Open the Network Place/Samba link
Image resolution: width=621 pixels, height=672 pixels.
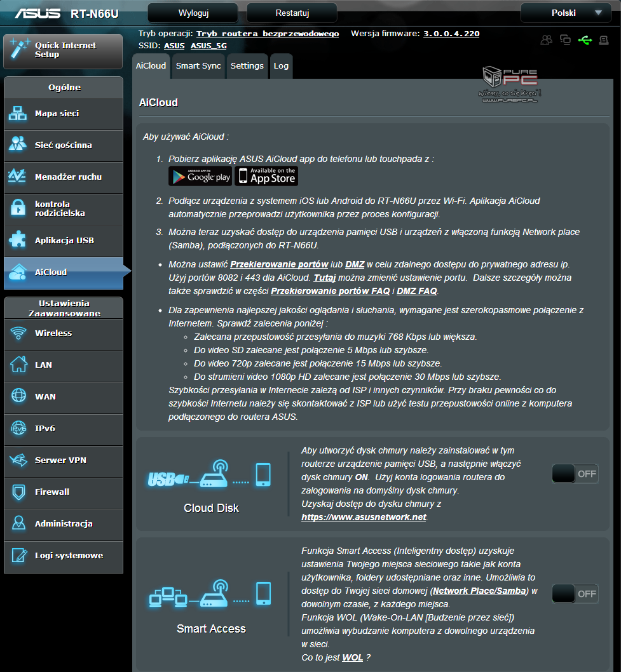click(479, 591)
